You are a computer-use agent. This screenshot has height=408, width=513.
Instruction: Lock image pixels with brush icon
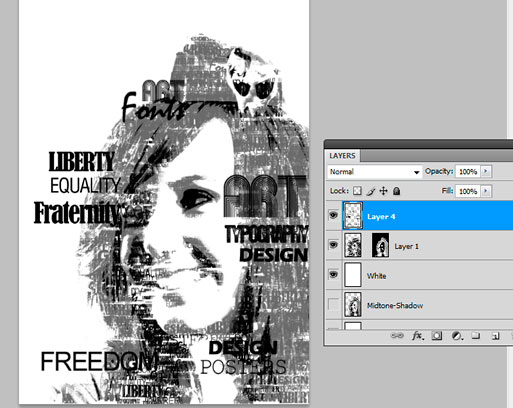point(371,191)
